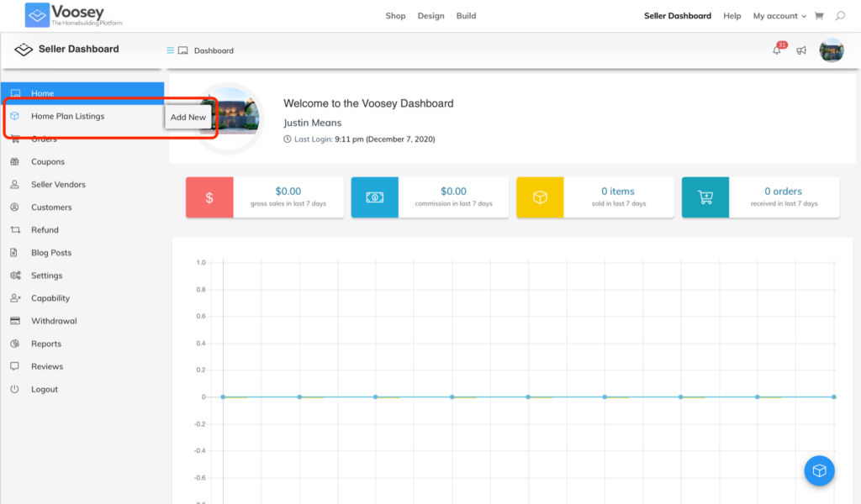
Task: Click the Customers icon in sidebar
Action: (15, 207)
